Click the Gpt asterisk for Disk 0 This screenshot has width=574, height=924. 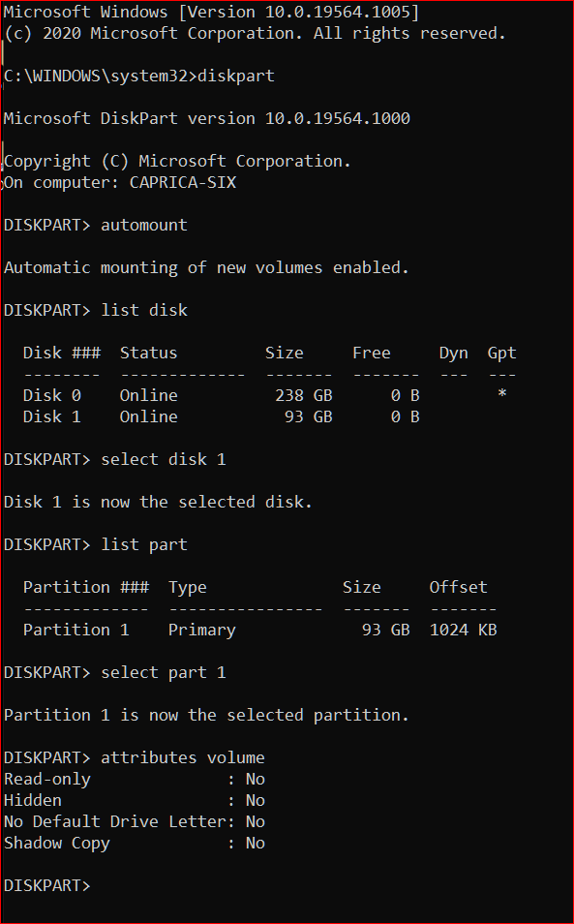point(502,393)
